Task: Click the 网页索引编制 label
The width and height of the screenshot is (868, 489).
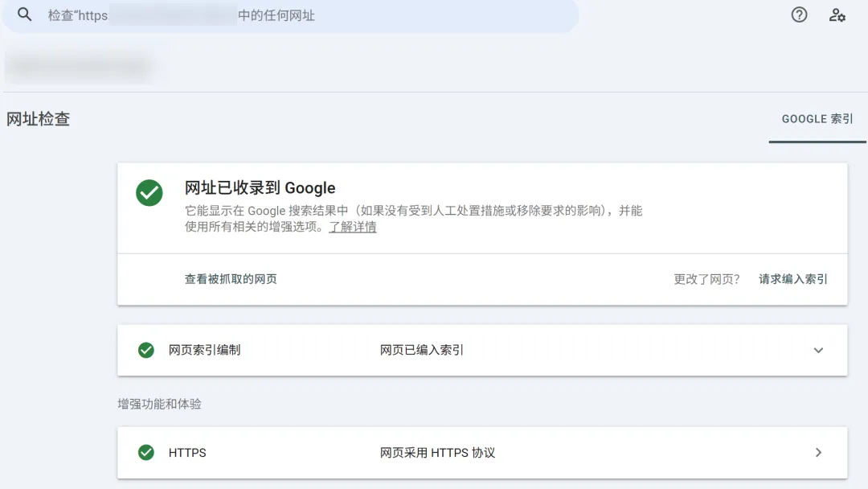Action: point(204,350)
